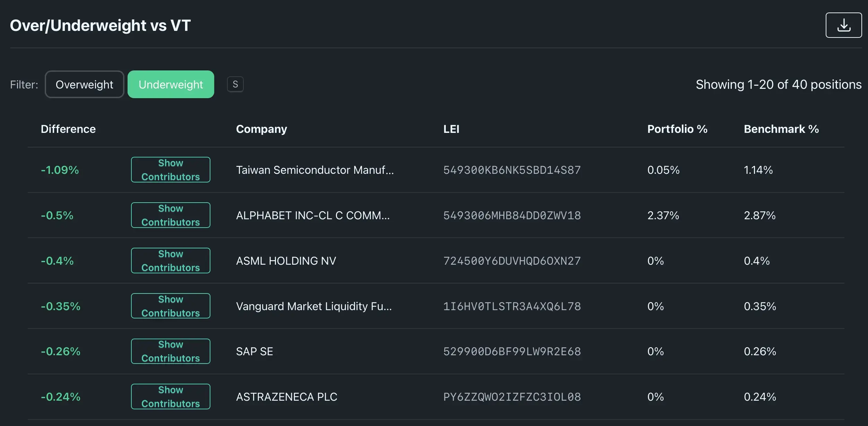
Task: Enable the Overweight filter
Action: [84, 84]
